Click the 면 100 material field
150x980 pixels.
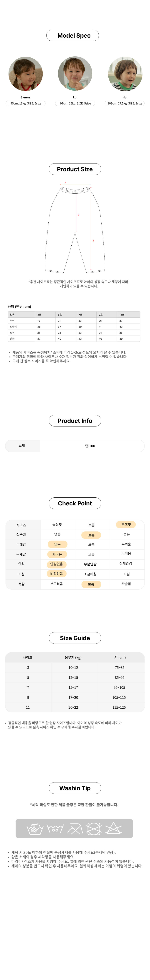pos(90,446)
